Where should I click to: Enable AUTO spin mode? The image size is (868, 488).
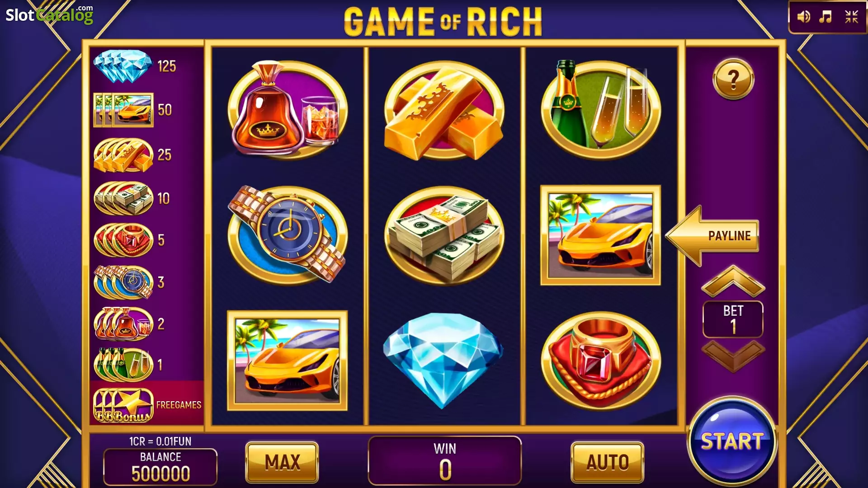[x=608, y=462]
